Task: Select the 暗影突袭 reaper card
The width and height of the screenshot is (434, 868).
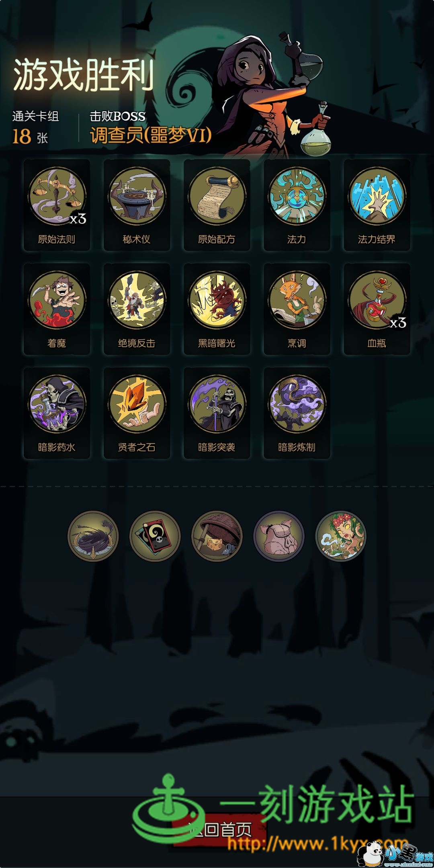Action: tap(217, 413)
